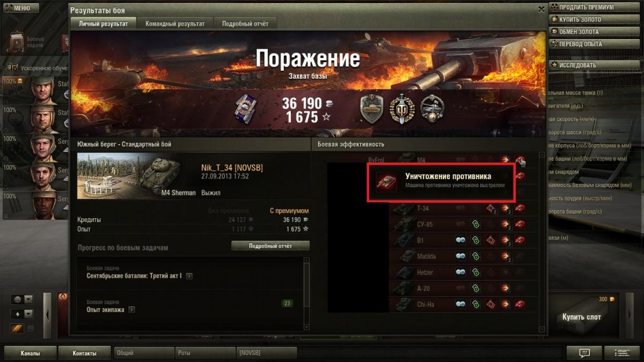Switch to Подробный отчёт tab
644x362 pixels.
[246, 24]
